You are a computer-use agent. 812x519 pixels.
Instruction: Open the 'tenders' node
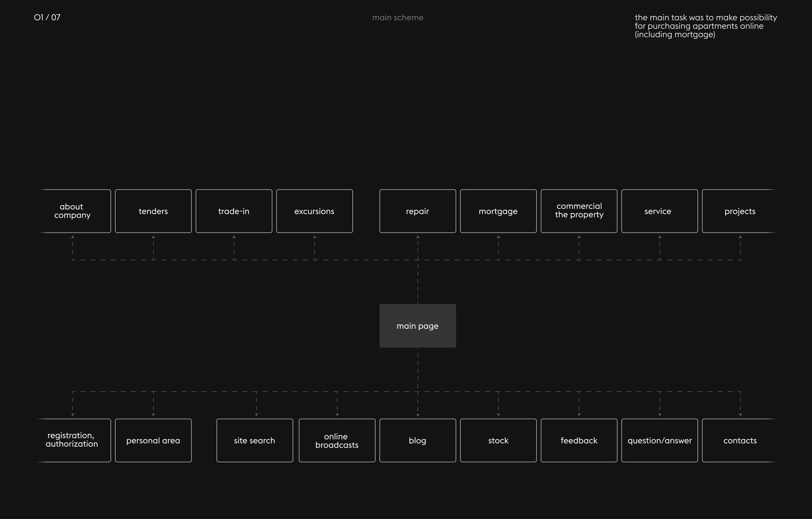click(x=153, y=211)
